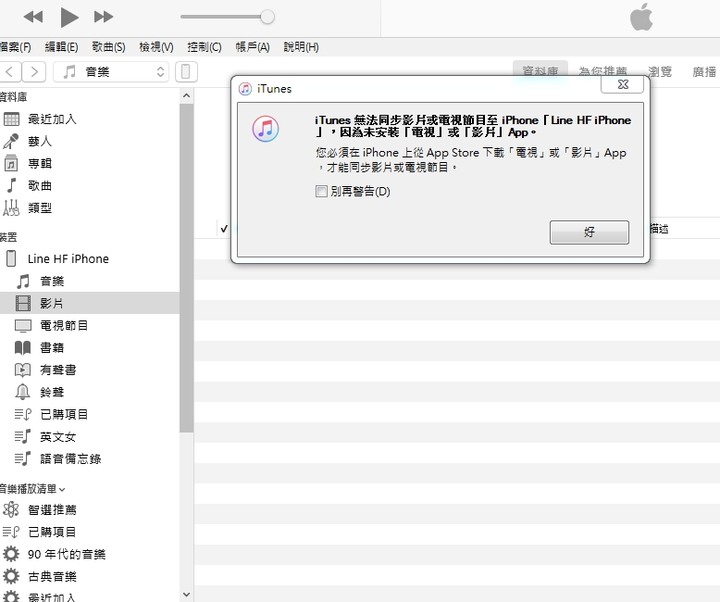Click the iPhone device button in toolbar

pos(186,72)
